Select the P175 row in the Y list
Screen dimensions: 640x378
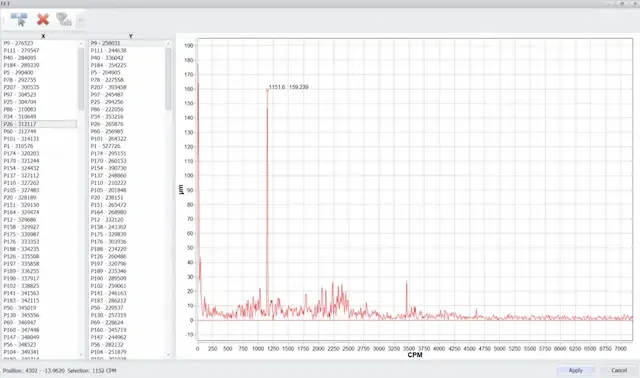pyautogui.click(x=127, y=234)
